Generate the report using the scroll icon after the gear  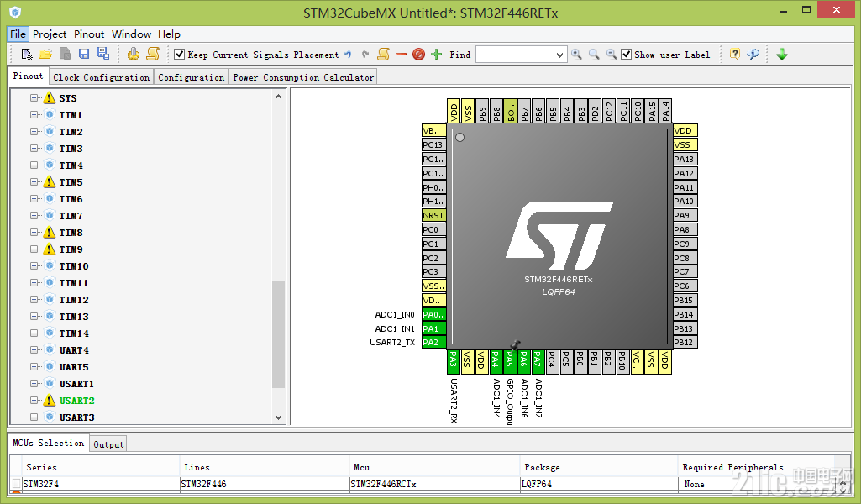[x=153, y=54]
